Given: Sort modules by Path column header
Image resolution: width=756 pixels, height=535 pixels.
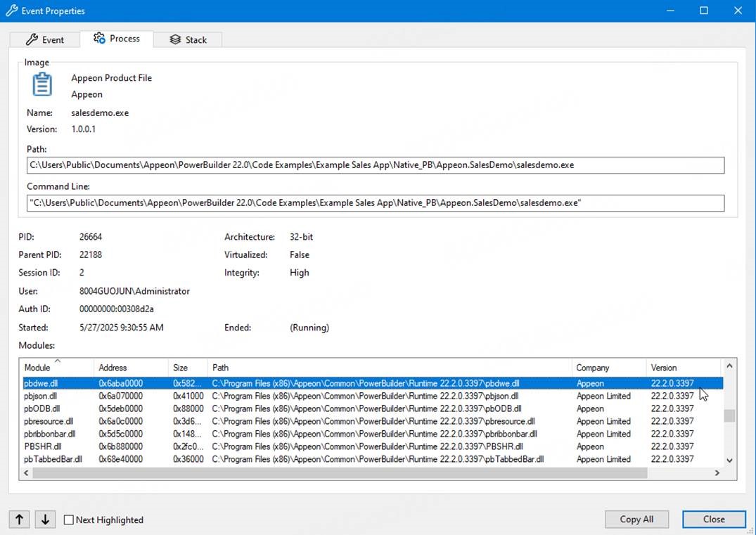Looking at the screenshot, I should coord(390,367).
